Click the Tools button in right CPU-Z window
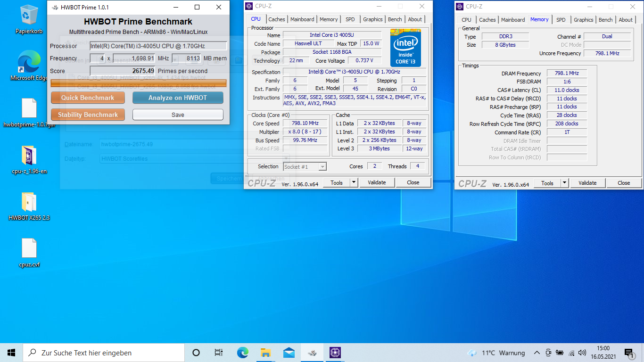Viewport: 644px width, 362px height. (x=547, y=183)
